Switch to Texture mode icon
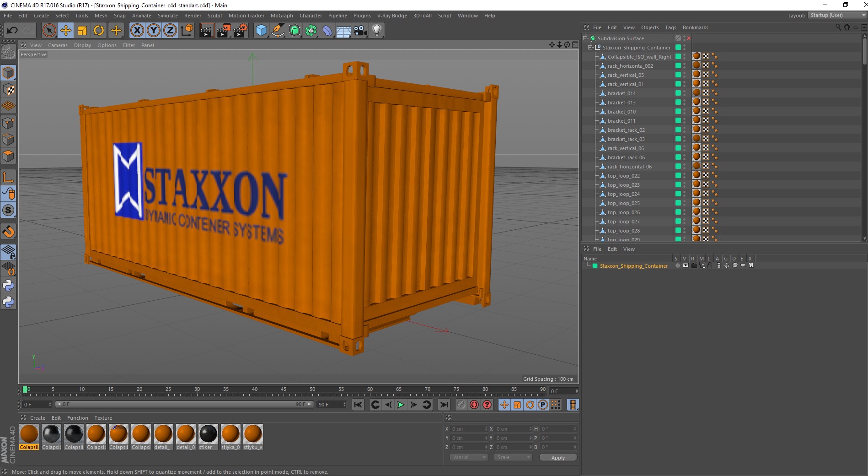Viewport: 868px width, 476px height. click(x=8, y=89)
